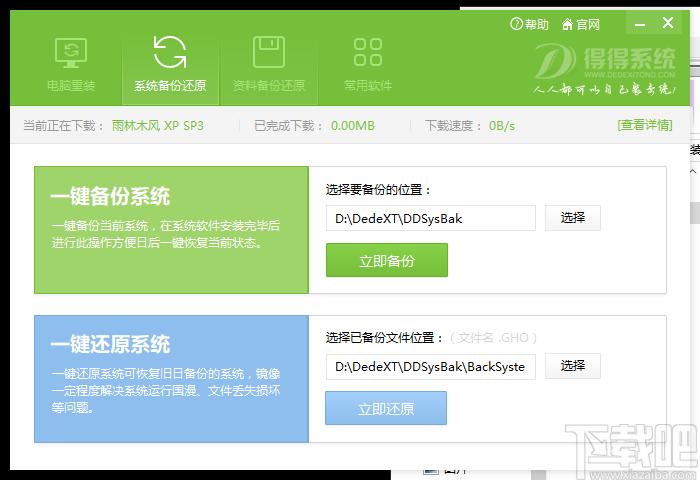Close the 得得系统 window
700x480 pixels.
(668, 23)
